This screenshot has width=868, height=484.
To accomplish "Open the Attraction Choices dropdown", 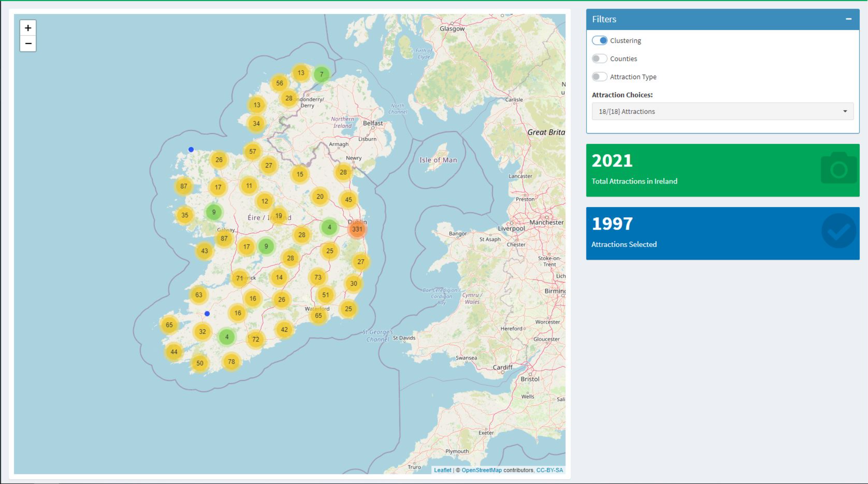I will (x=722, y=111).
